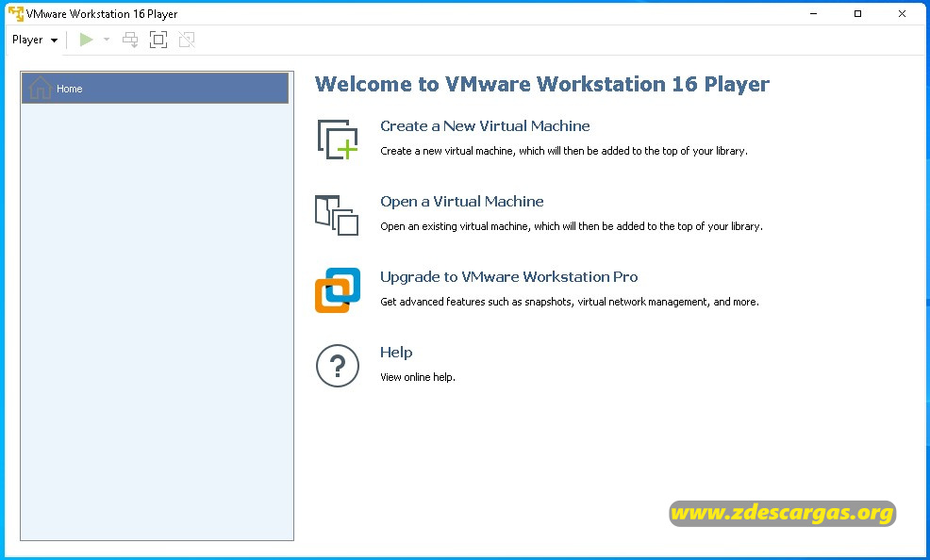Click the Workstation Pro orange-blue logo icon
Screen dimensions: 930x560
[338, 289]
